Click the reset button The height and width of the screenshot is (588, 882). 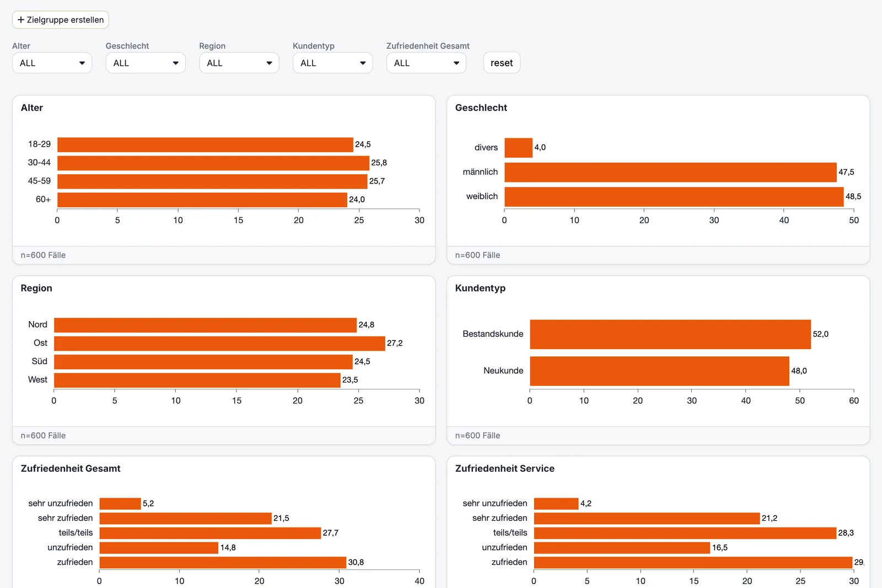502,63
